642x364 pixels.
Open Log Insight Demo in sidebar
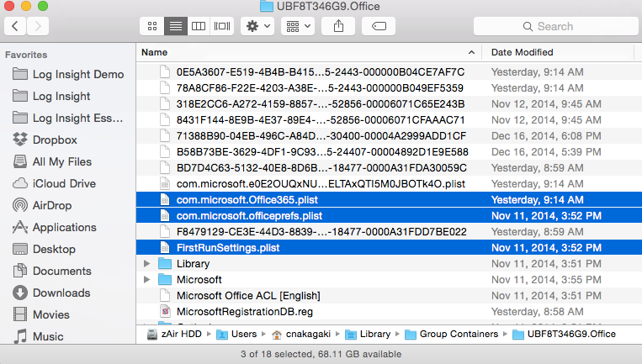[x=68, y=75]
